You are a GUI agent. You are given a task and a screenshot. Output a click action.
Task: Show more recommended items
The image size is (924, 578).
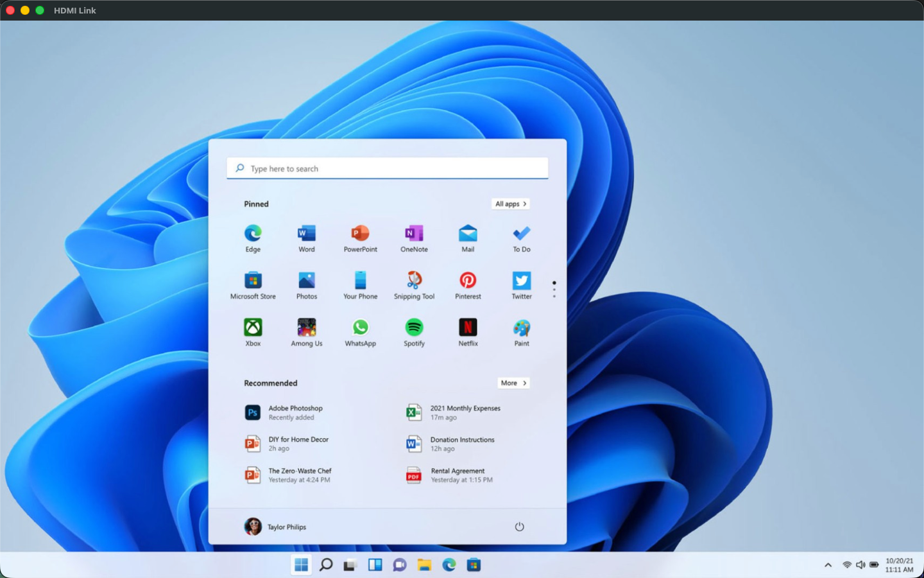(513, 383)
